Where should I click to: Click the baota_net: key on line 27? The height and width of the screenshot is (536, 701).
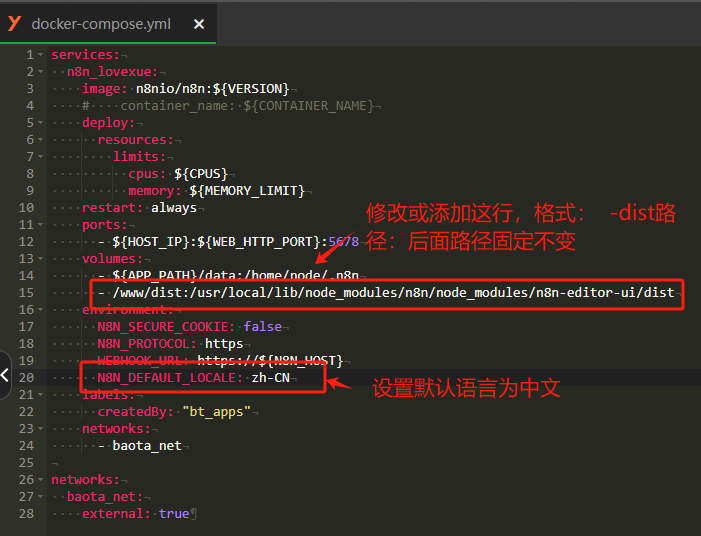coord(105,496)
